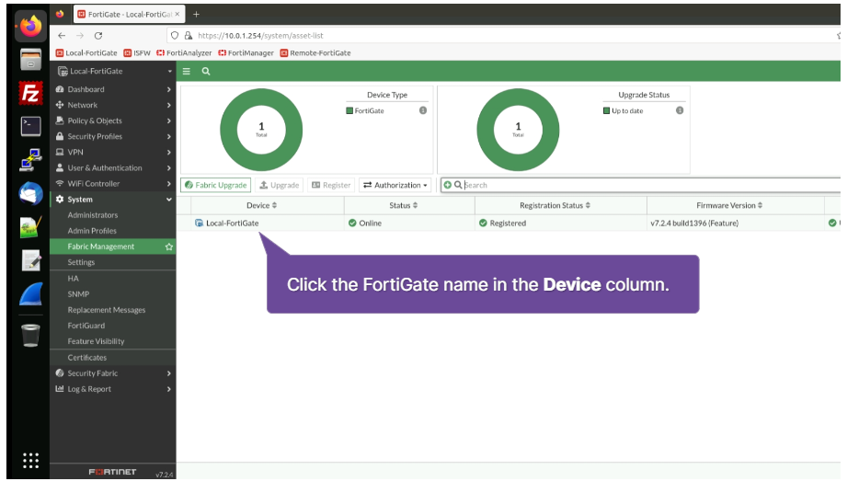847x504 pixels.
Task: Click info icon beside Up to date legend
Action: pos(680,110)
